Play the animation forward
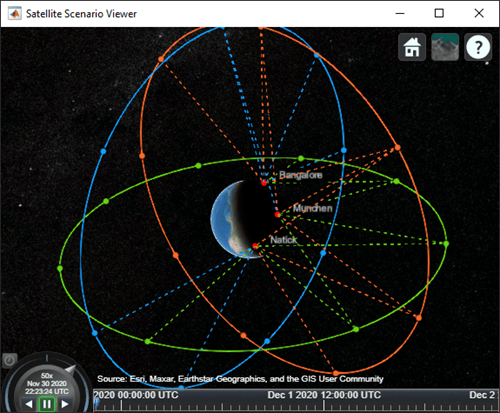 click(x=65, y=404)
